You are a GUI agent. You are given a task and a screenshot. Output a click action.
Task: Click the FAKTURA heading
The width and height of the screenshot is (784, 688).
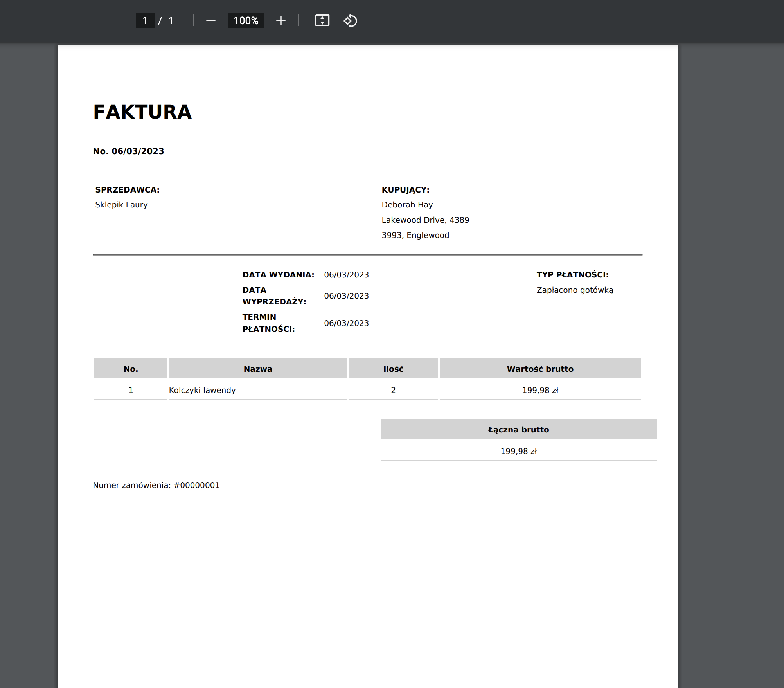[142, 112]
